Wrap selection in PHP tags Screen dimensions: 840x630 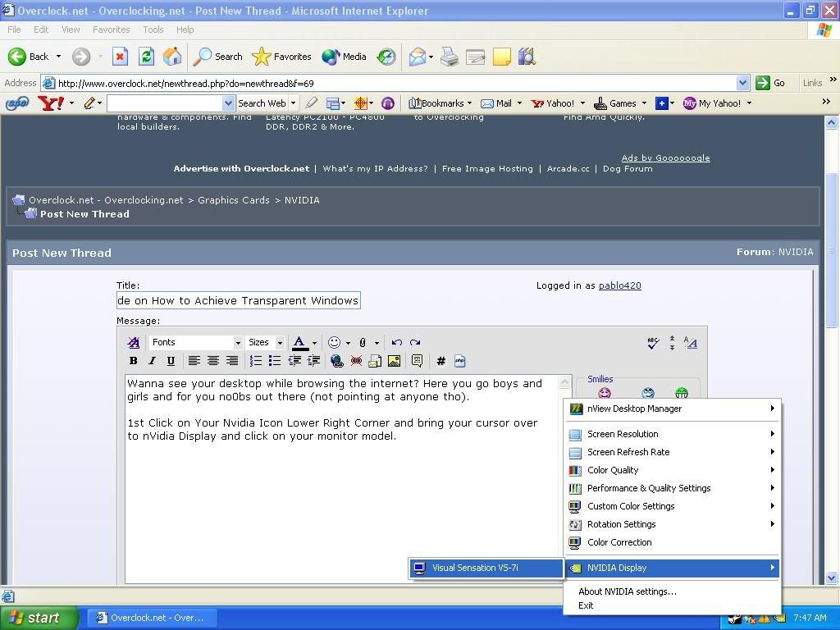coord(459,361)
